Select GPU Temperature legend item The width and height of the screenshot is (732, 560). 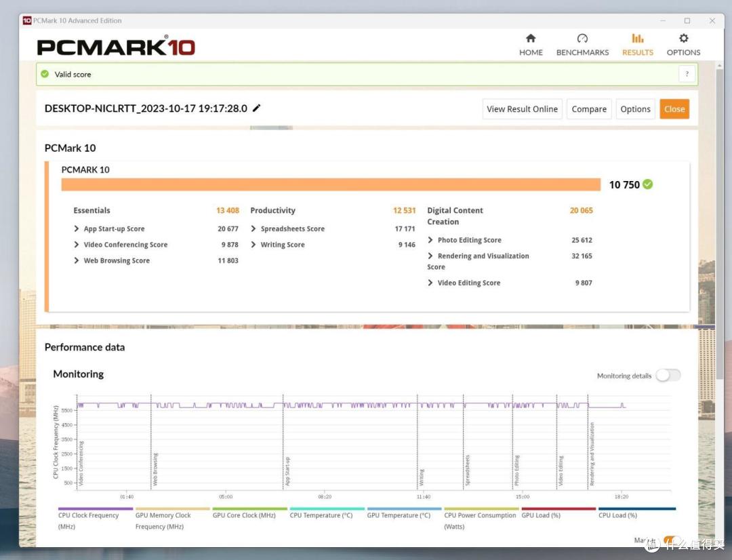pyautogui.click(x=404, y=513)
